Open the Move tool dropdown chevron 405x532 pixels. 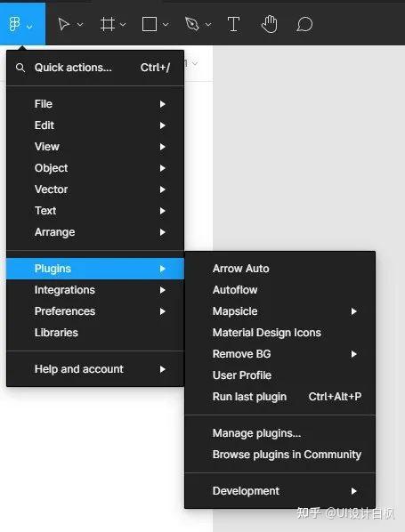80,24
